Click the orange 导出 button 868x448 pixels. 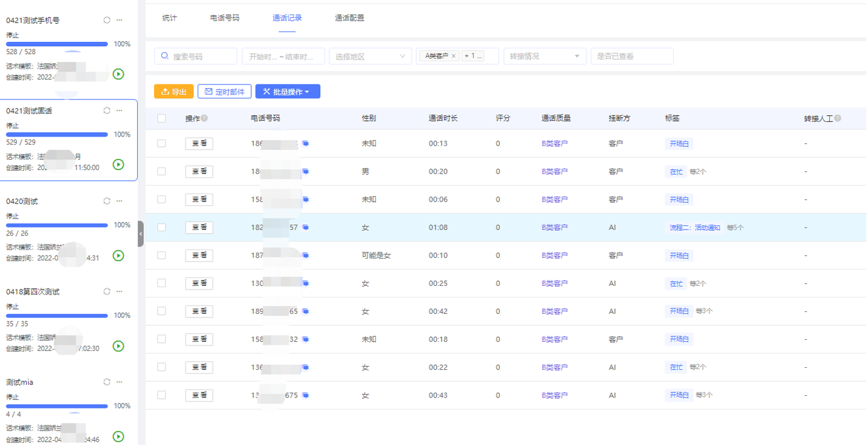pyautogui.click(x=173, y=92)
